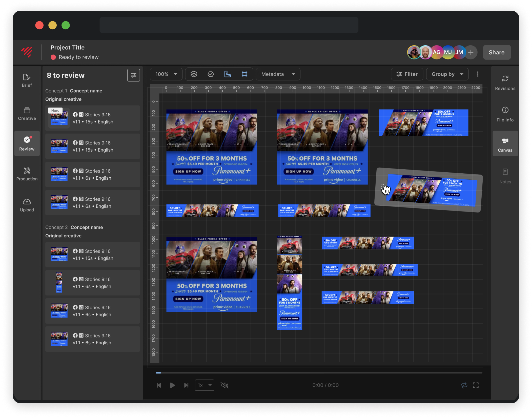The height and width of the screenshot is (418, 532).
Task: Click the layers stack icon in toolbar
Action: [x=194, y=74]
